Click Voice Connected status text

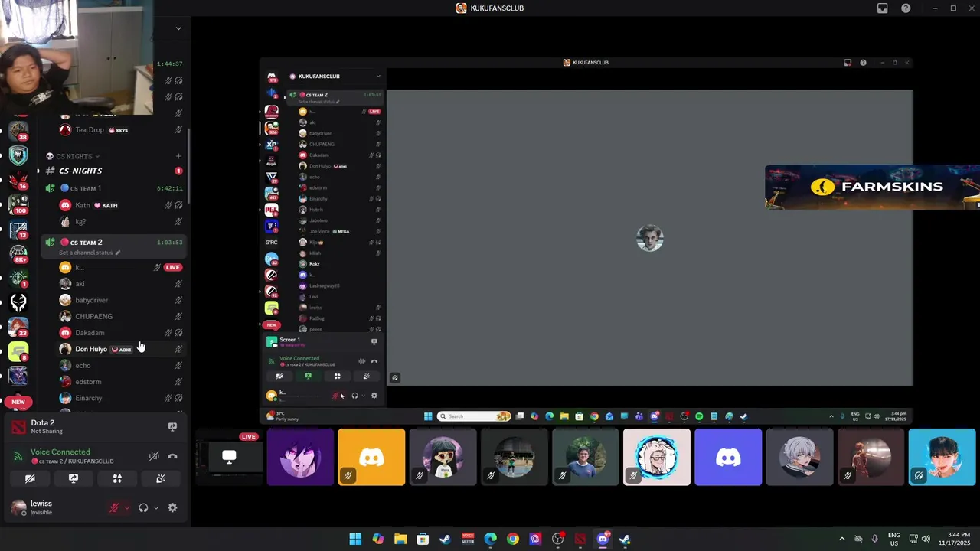pos(60,452)
